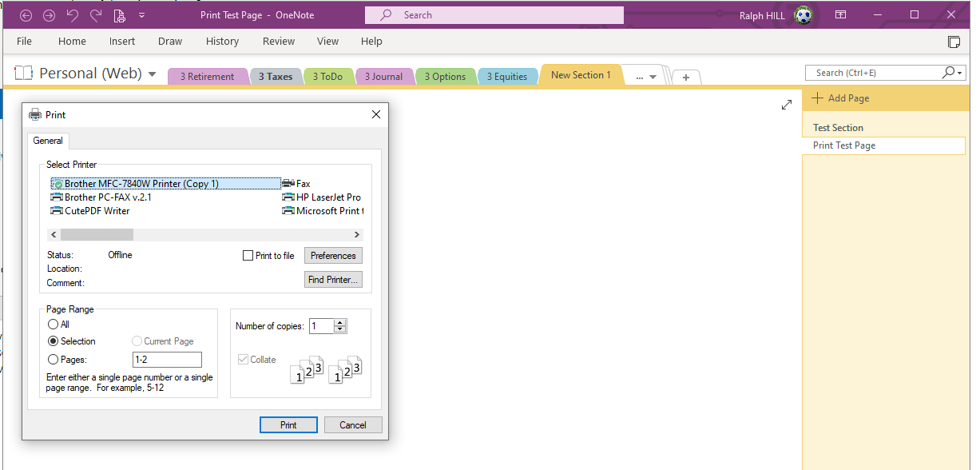Click the Redo icon in quick access toolbar

(94, 14)
